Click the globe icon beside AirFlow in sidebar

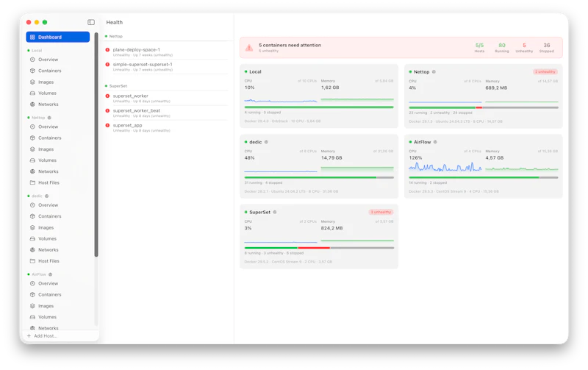[x=50, y=274]
